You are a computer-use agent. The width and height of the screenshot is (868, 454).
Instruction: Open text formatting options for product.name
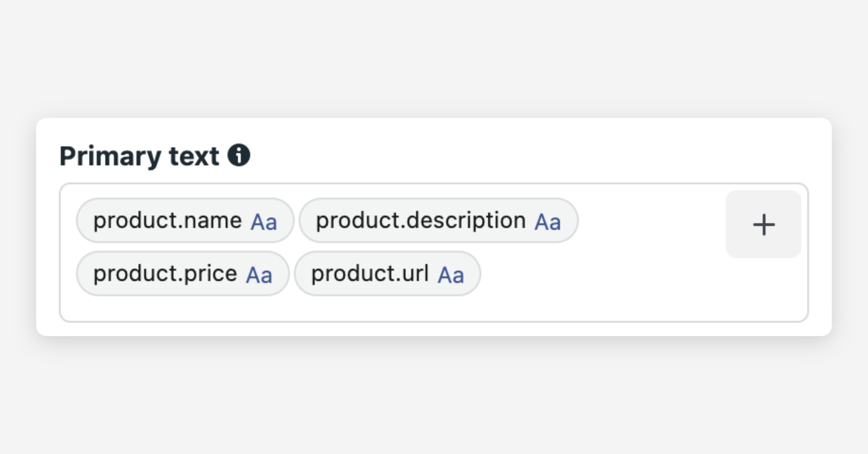pos(264,222)
